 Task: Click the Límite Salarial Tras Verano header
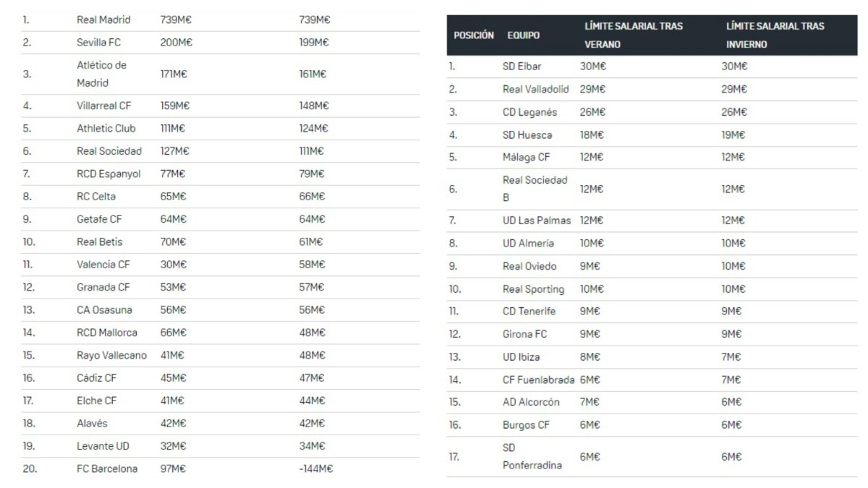(x=633, y=35)
